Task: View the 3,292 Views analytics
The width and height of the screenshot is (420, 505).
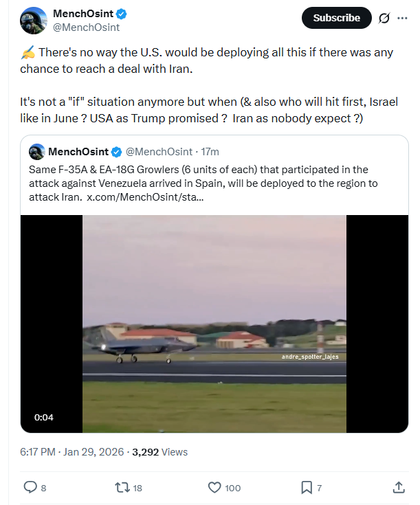Action: 159,451
